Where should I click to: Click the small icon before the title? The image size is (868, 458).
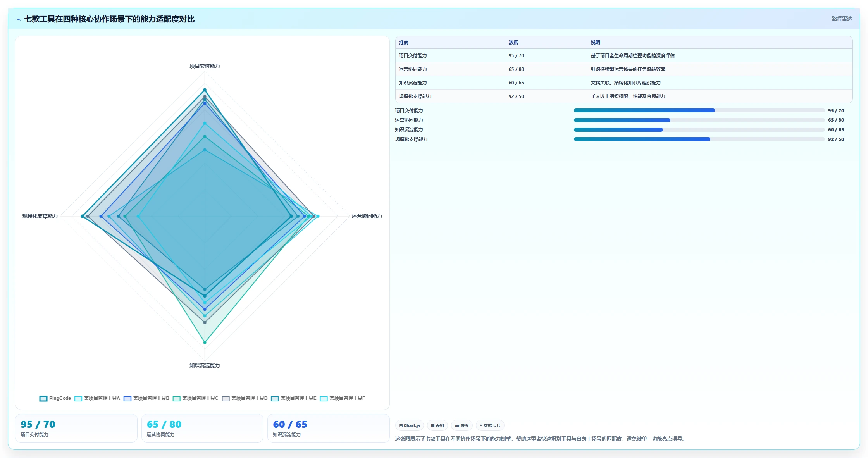click(18, 19)
